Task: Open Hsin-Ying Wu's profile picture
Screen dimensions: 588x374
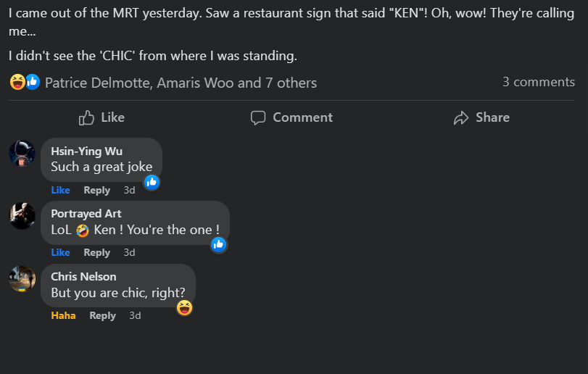Action: coord(22,153)
